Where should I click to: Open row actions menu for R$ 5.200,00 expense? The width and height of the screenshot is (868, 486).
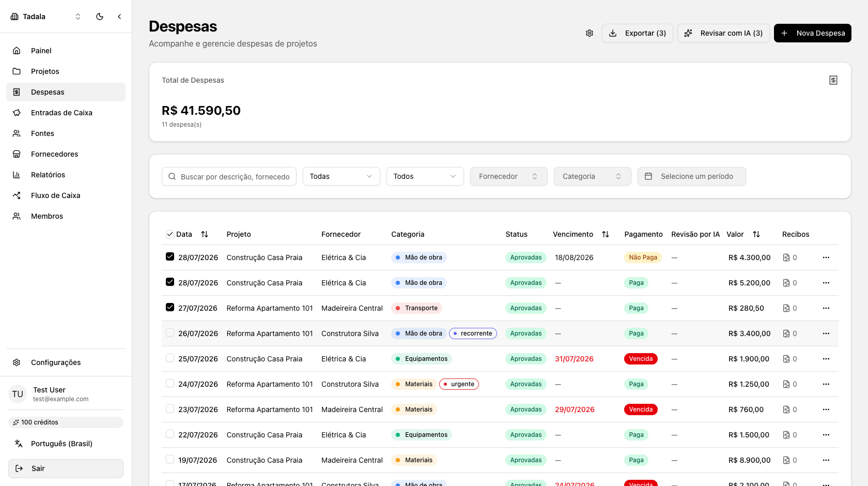tap(826, 283)
